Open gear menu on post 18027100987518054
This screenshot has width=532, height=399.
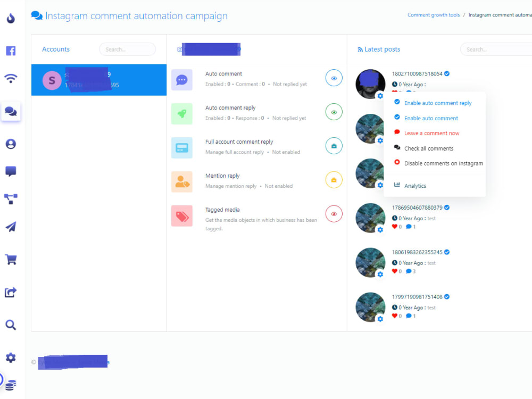(x=380, y=96)
